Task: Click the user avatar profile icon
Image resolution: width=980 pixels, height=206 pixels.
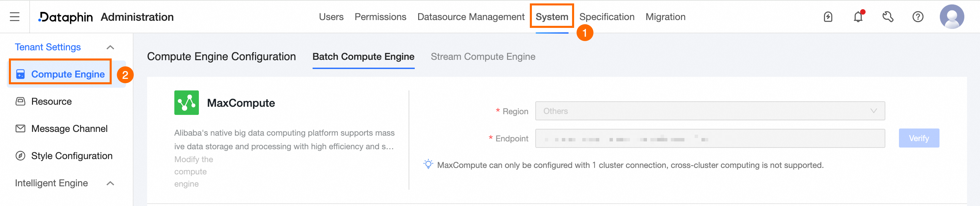Action: pos(951,17)
